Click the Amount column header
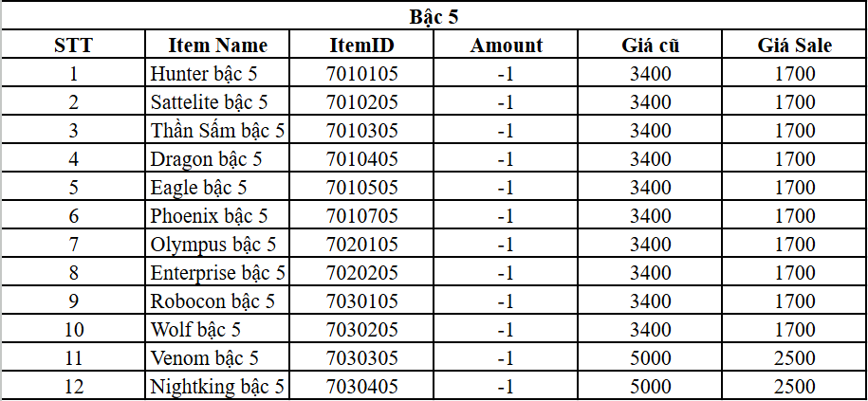The image size is (868, 401). coord(507,45)
